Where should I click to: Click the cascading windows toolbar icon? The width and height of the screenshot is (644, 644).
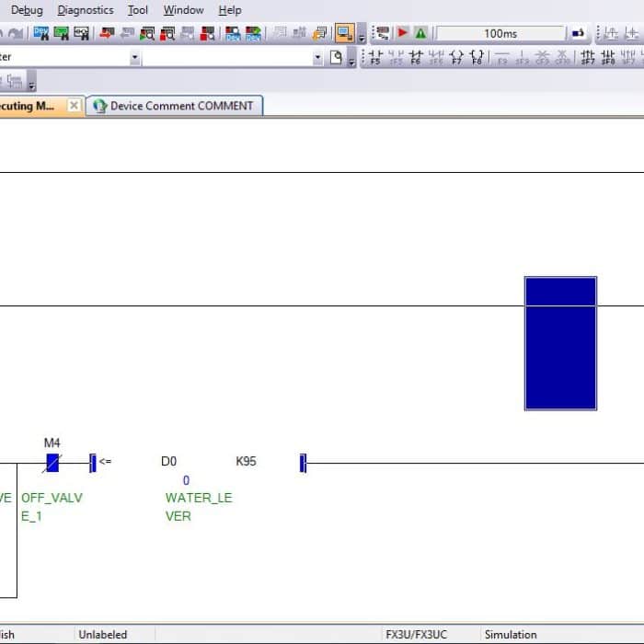point(319,33)
